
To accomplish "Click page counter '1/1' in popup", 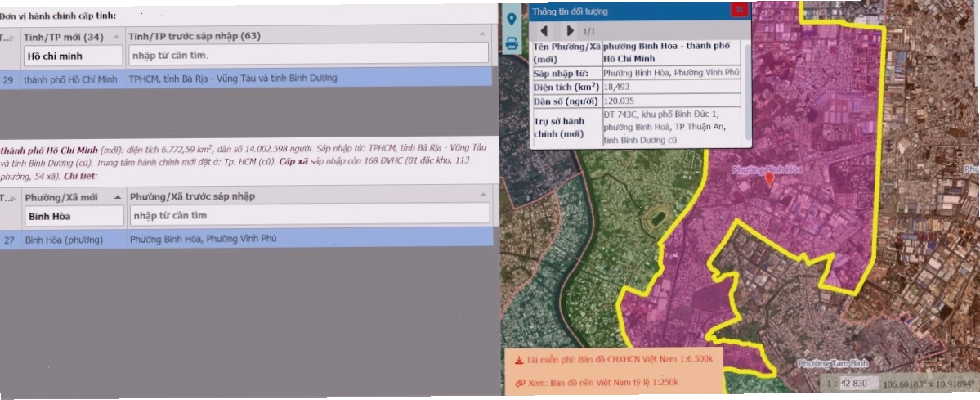I will click(589, 31).
